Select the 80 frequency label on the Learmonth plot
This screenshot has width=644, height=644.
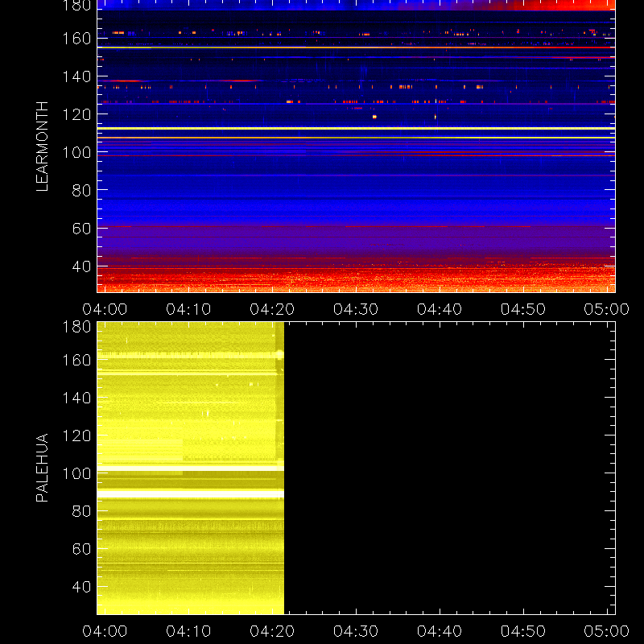coord(81,190)
